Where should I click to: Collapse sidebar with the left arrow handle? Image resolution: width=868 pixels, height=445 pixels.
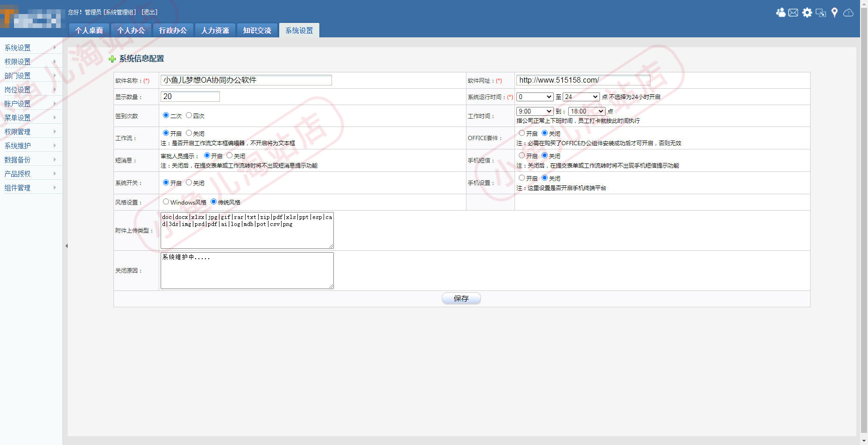[x=66, y=246]
